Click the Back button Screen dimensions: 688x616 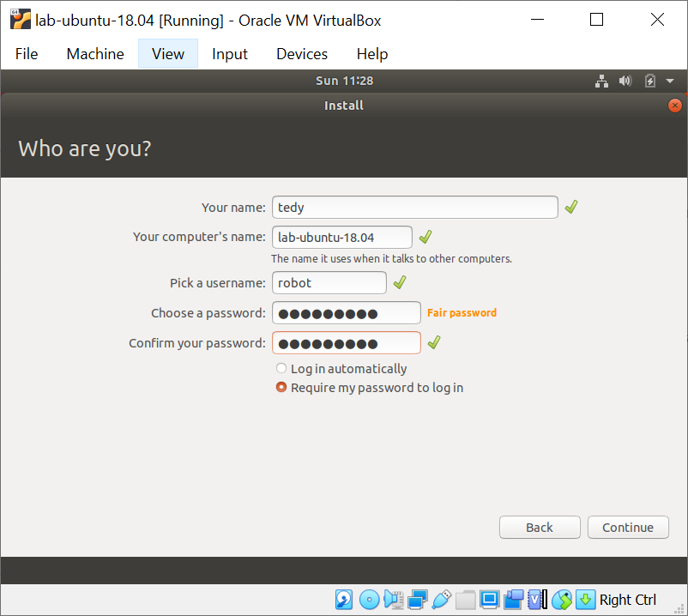tap(540, 527)
